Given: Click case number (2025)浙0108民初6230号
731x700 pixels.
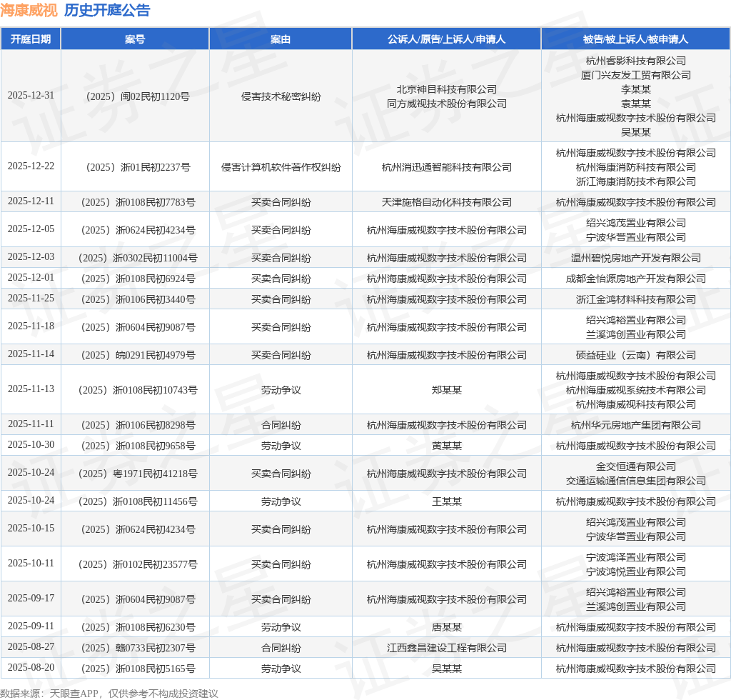Looking at the screenshot, I should coord(135,627).
